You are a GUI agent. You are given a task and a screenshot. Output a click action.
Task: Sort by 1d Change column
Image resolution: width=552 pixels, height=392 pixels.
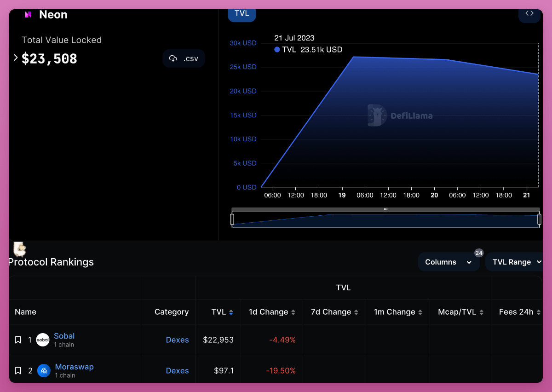[272, 312]
